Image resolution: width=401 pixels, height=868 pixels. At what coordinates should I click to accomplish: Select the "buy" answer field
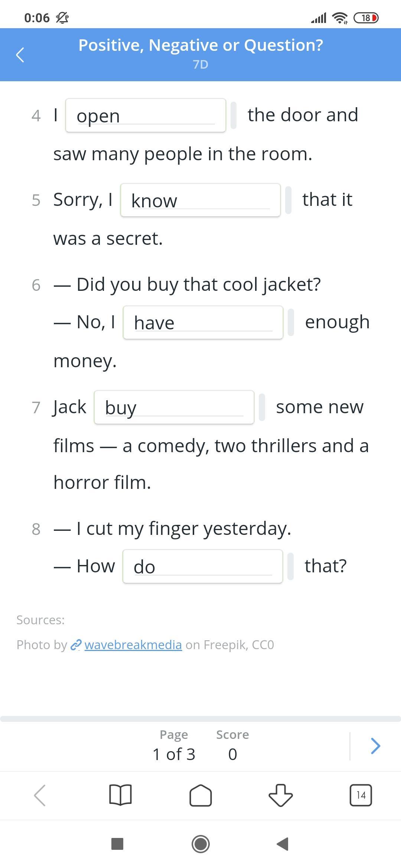174,407
